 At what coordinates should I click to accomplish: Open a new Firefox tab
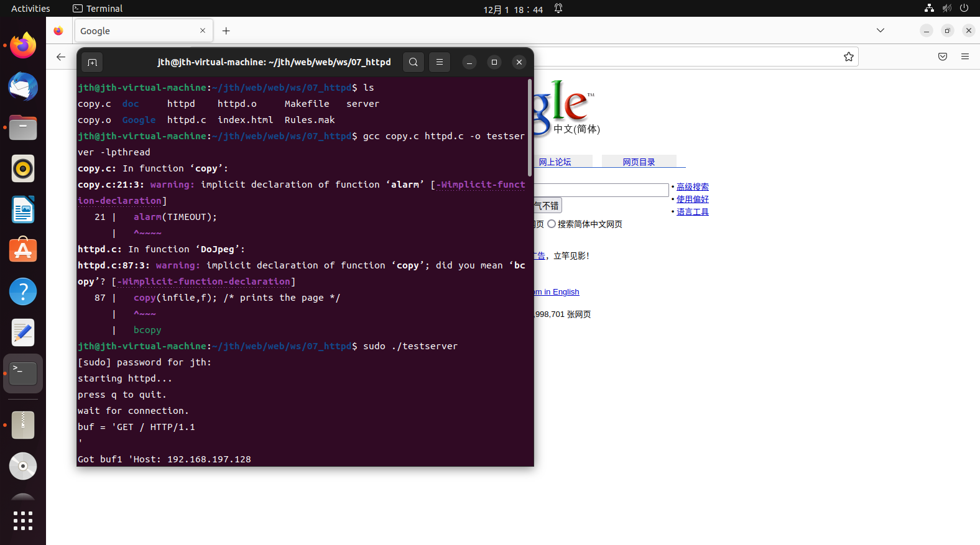coord(226,30)
